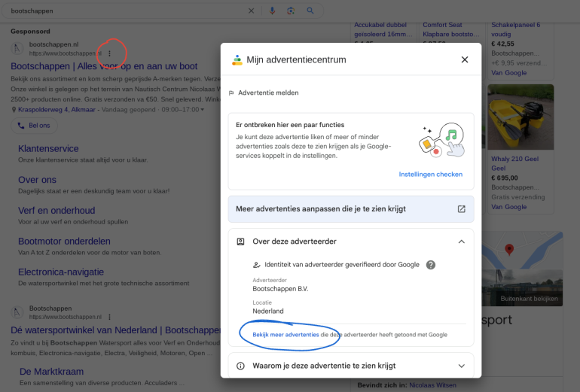
Task: Click the question mark help icon next to verified identity
Action: (431, 265)
